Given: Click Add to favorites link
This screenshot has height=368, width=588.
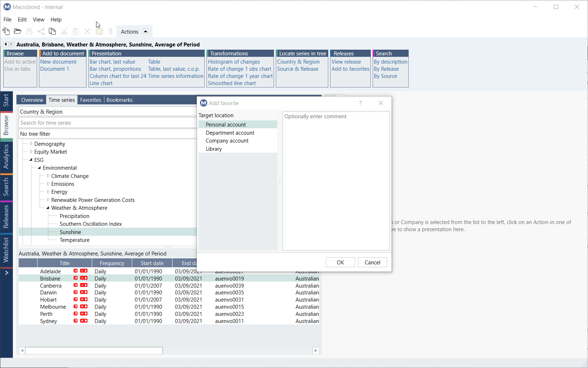Looking at the screenshot, I should pos(350,69).
